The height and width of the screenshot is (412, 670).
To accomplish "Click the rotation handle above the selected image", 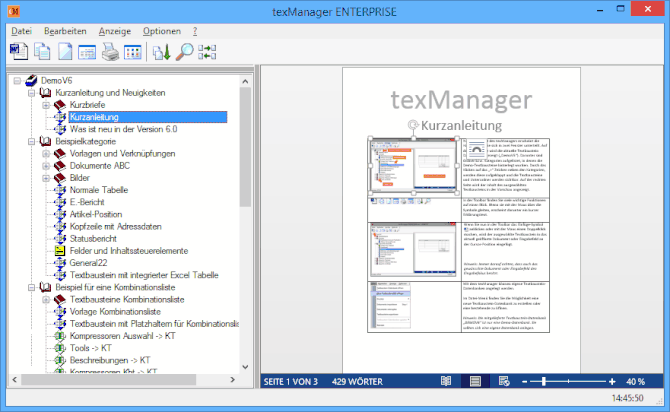I will (x=413, y=125).
